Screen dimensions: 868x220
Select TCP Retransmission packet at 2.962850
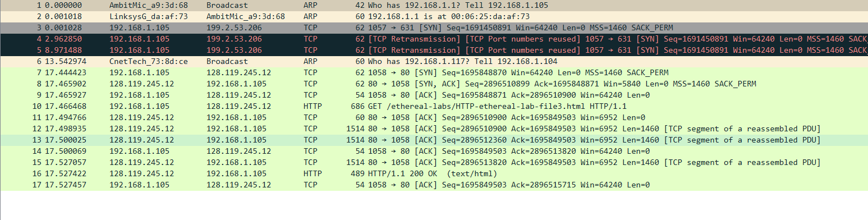coord(434,39)
